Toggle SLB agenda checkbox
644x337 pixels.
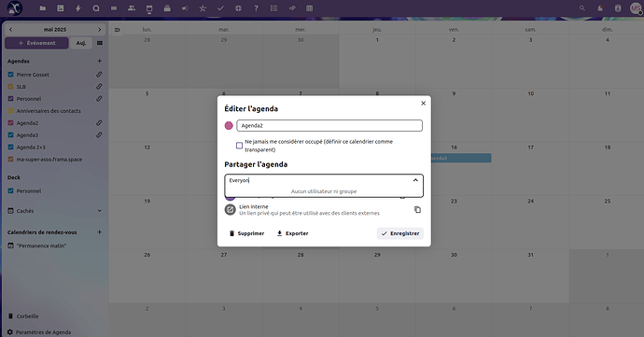(x=10, y=87)
